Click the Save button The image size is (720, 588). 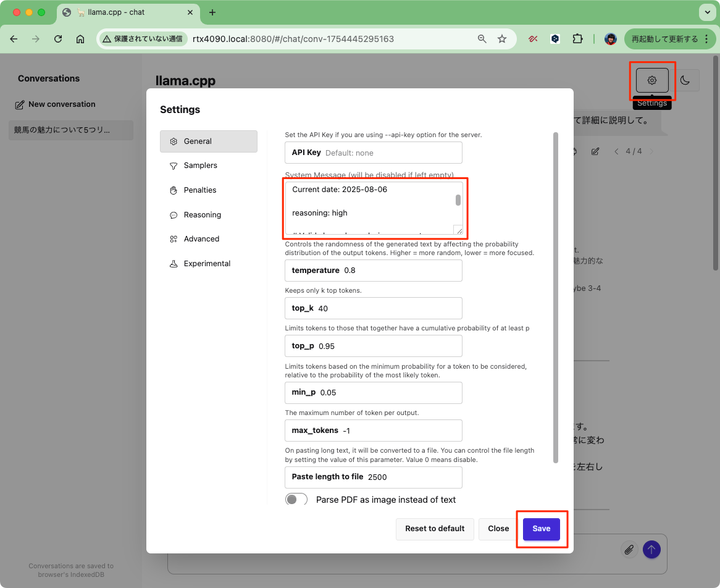coord(542,529)
